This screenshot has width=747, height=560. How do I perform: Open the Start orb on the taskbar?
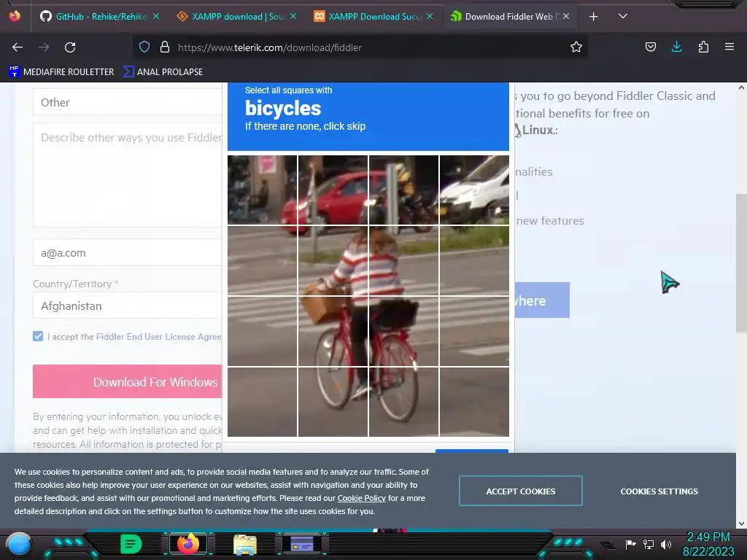(x=18, y=544)
